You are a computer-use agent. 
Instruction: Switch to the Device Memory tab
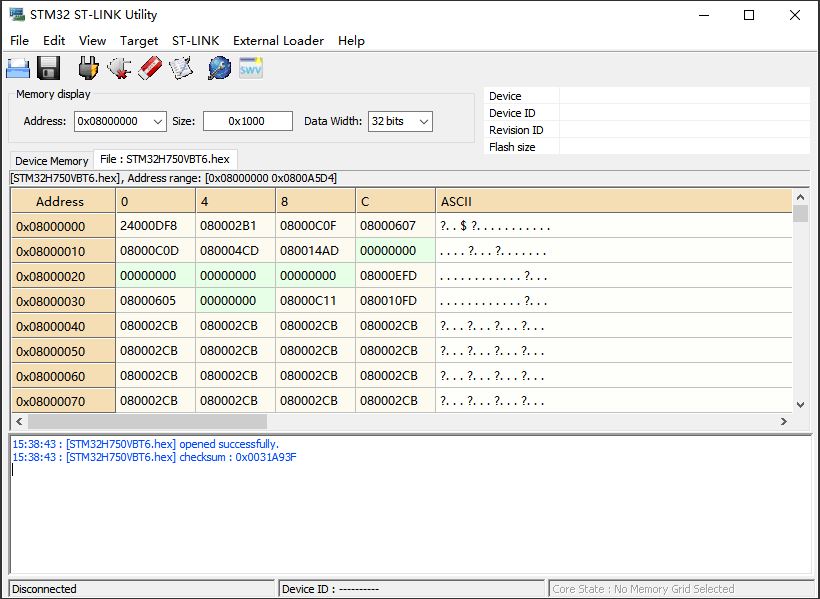pyautogui.click(x=51, y=161)
